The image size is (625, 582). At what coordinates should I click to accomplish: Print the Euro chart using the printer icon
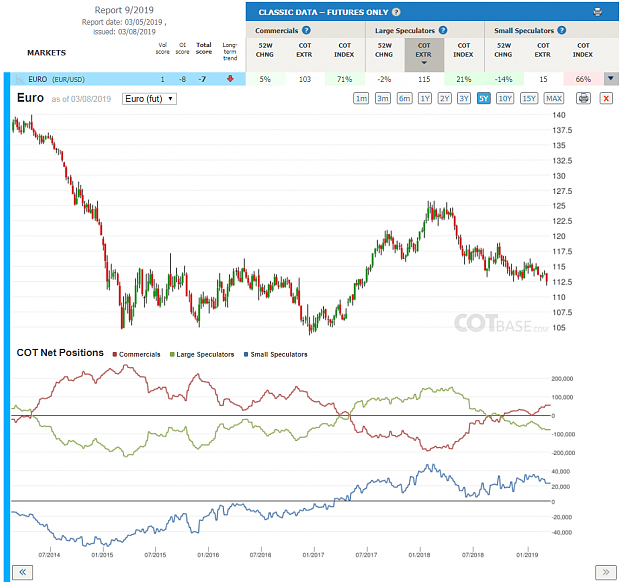pos(583,98)
